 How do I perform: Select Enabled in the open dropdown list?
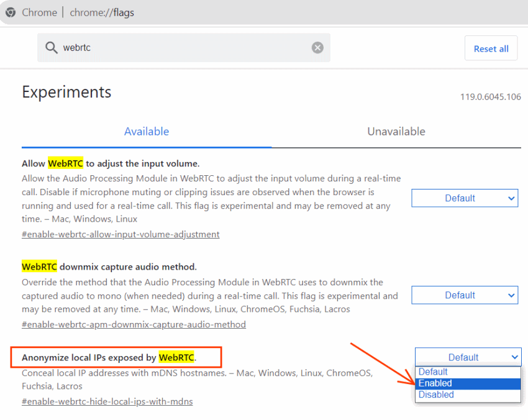pos(468,383)
